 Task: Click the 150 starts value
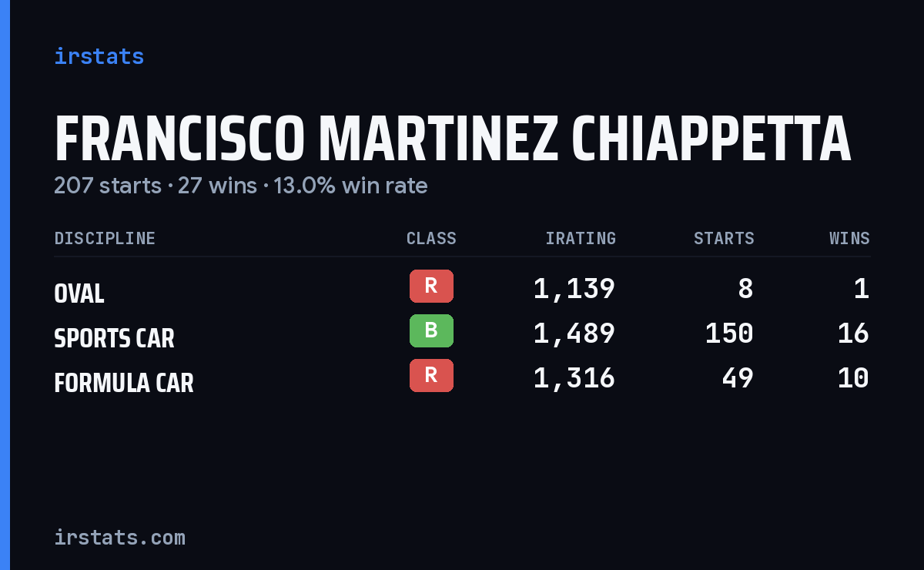click(x=729, y=334)
